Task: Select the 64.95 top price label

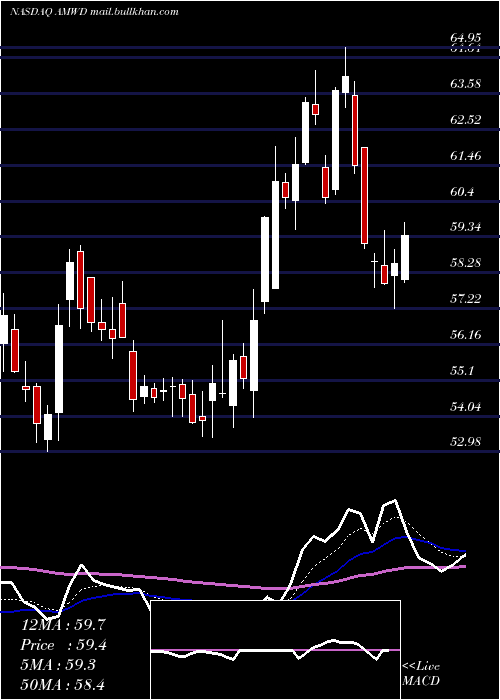Action: 466,38
